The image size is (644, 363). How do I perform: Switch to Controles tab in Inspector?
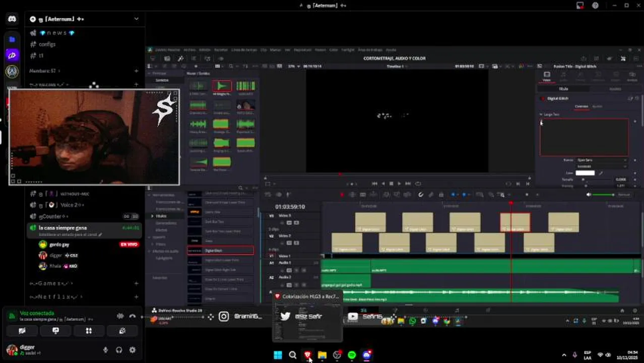tap(582, 106)
